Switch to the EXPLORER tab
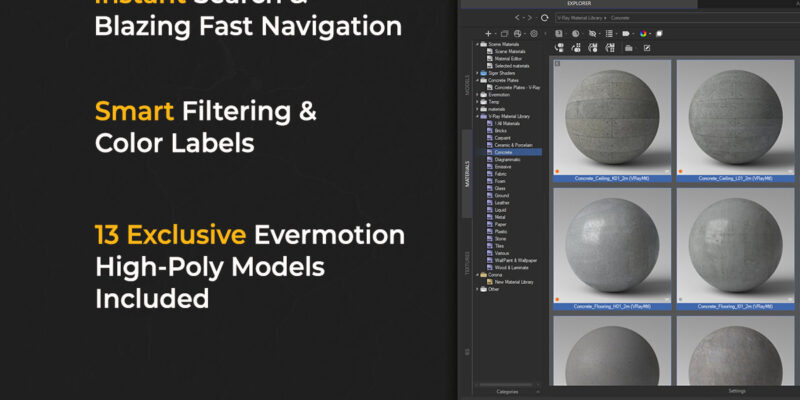 click(x=579, y=4)
